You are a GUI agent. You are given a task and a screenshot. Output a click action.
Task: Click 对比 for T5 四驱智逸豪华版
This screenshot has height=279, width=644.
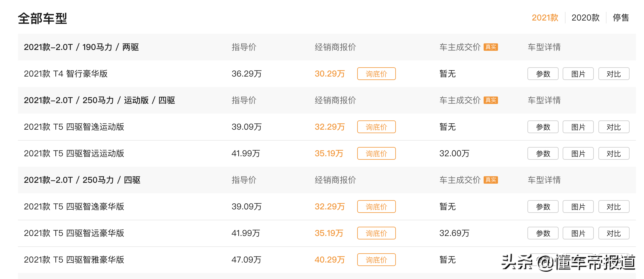614,207
